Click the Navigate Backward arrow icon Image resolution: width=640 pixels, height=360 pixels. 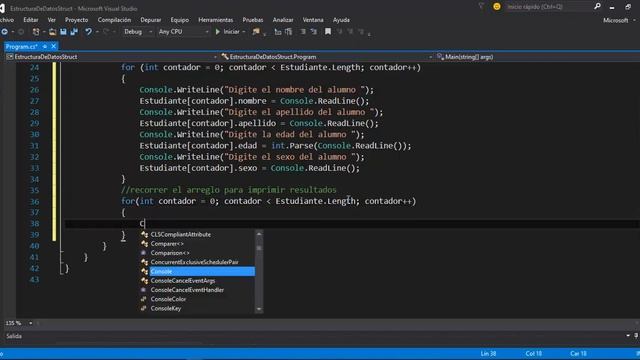(x=4, y=31)
